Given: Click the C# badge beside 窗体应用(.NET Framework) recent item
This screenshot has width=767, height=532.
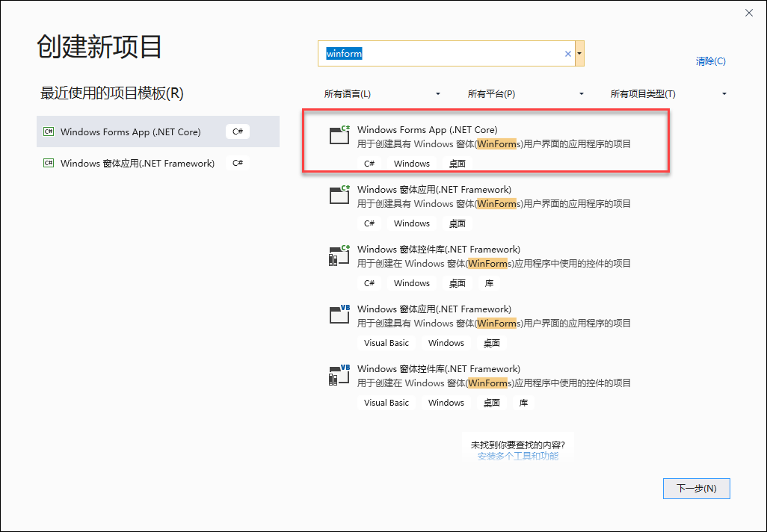Looking at the screenshot, I should click(237, 162).
